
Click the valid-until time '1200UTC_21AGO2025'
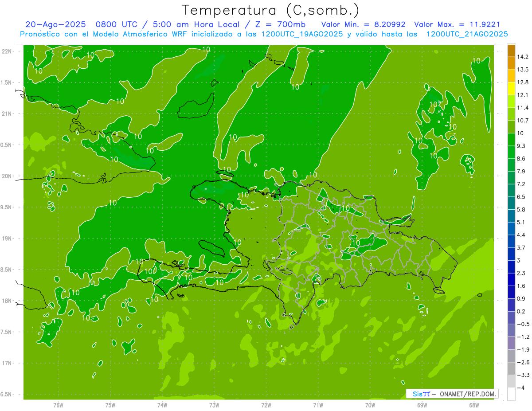[x=467, y=34]
